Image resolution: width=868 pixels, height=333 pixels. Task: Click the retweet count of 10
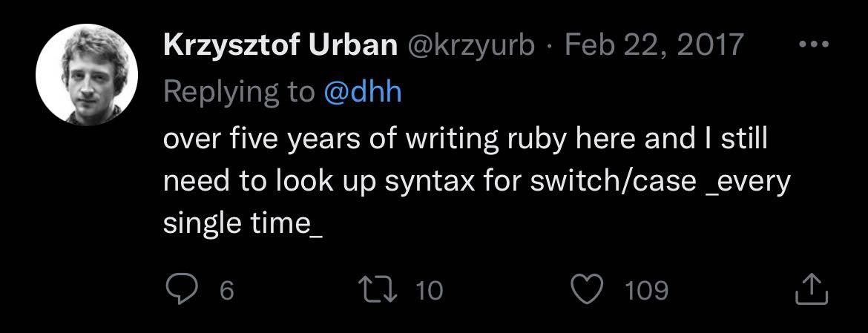(x=428, y=290)
